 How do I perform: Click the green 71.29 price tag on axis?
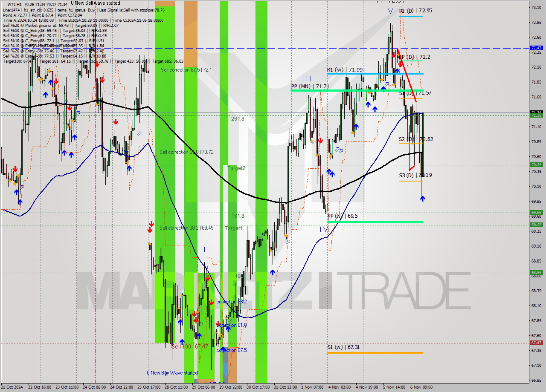537,115
